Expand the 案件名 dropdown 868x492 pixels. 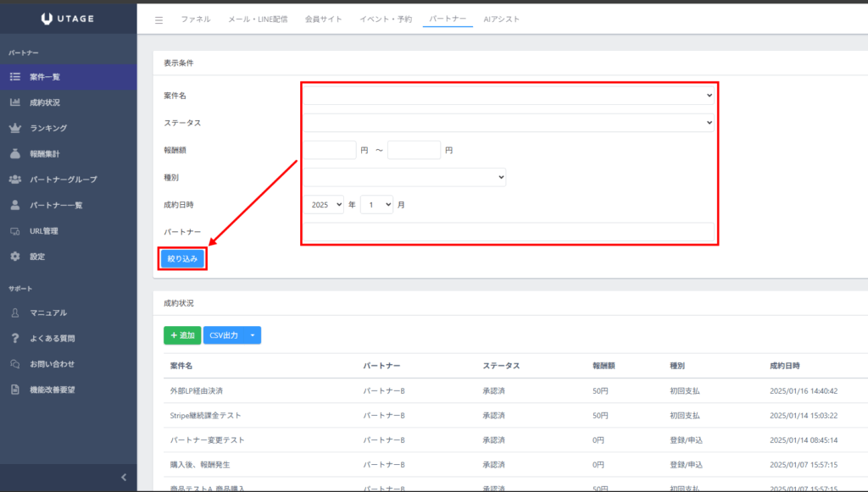[x=509, y=96]
